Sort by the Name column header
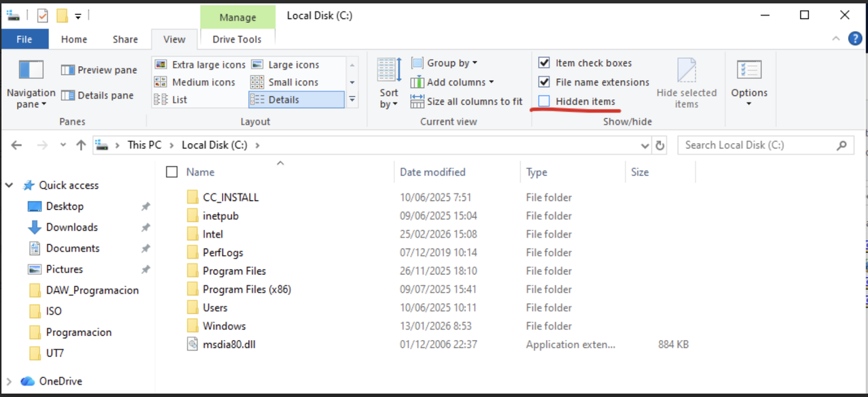This screenshot has height=397, width=868. tap(280, 172)
